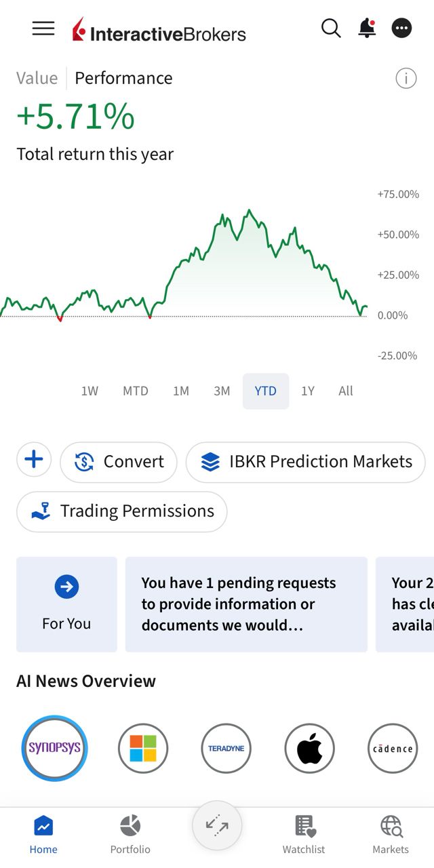Open the Portfolio tab
The width and height of the screenshot is (434, 868).
click(130, 835)
